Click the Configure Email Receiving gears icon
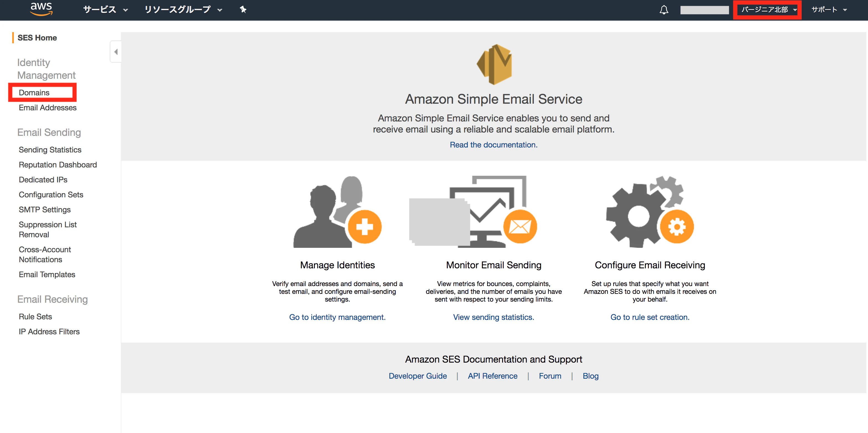The width and height of the screenshot is (868, 433). (650, 212)
